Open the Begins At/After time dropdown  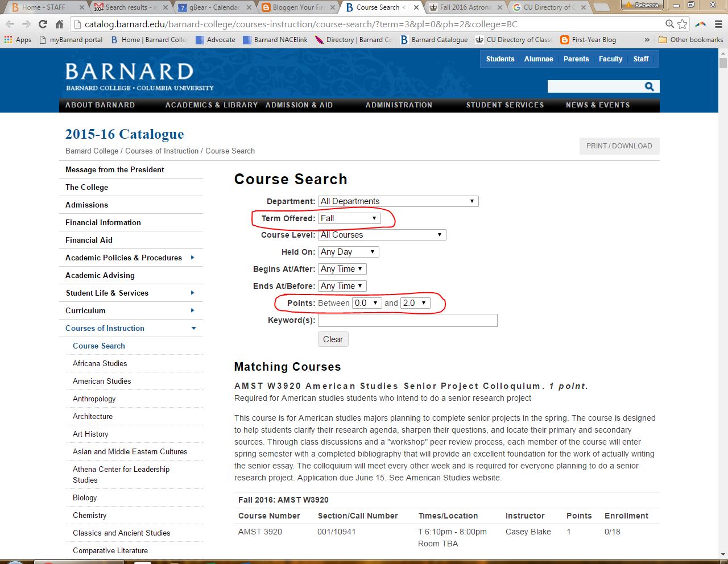pos(342,269)
